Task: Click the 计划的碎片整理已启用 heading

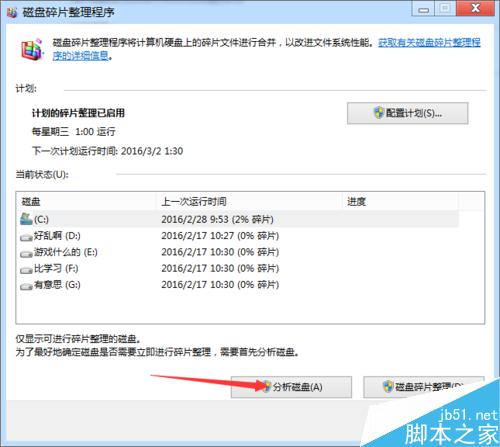Action: click(78, 113)
